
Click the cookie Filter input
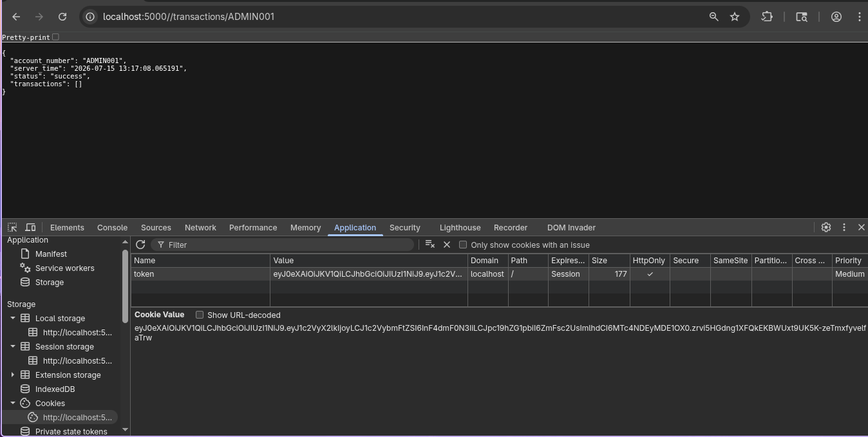pos(283,245)
